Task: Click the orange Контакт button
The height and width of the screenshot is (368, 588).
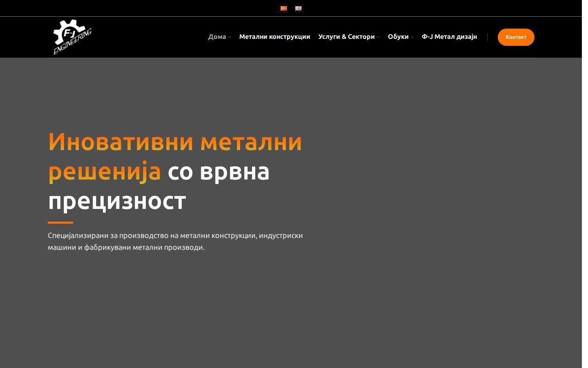Action: point(516,37)
